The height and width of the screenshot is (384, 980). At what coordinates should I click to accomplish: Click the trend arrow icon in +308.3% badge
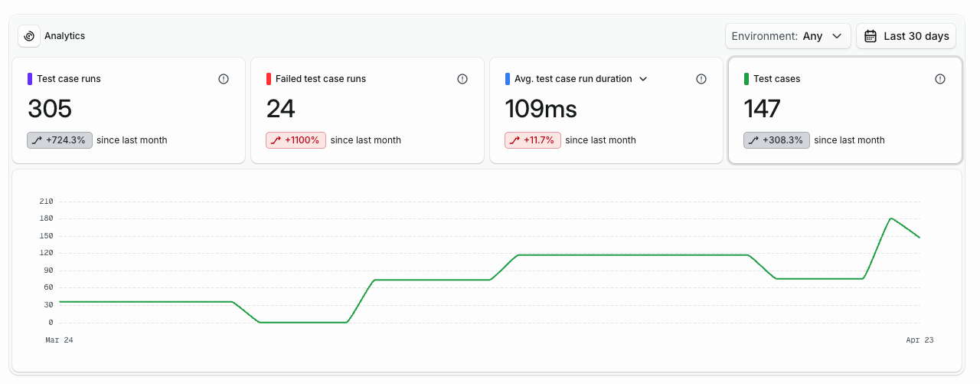753,140
